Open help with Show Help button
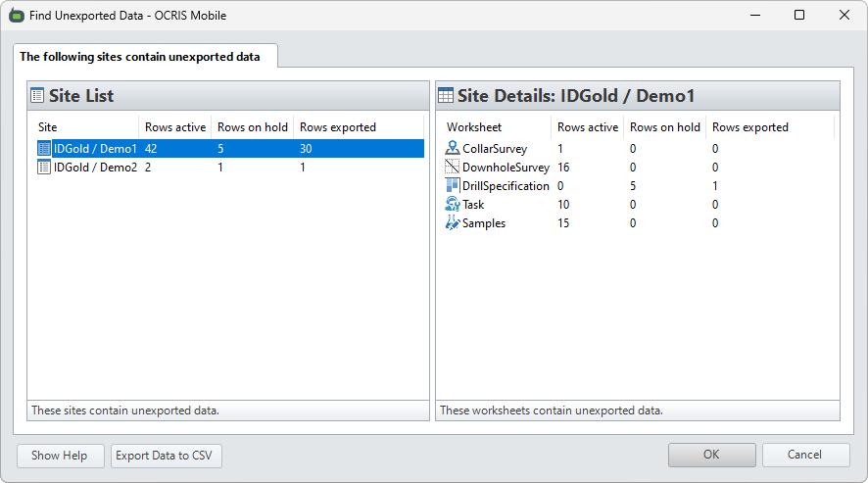The height and width of the screenshot is (483, 868). tap(61, 456)
